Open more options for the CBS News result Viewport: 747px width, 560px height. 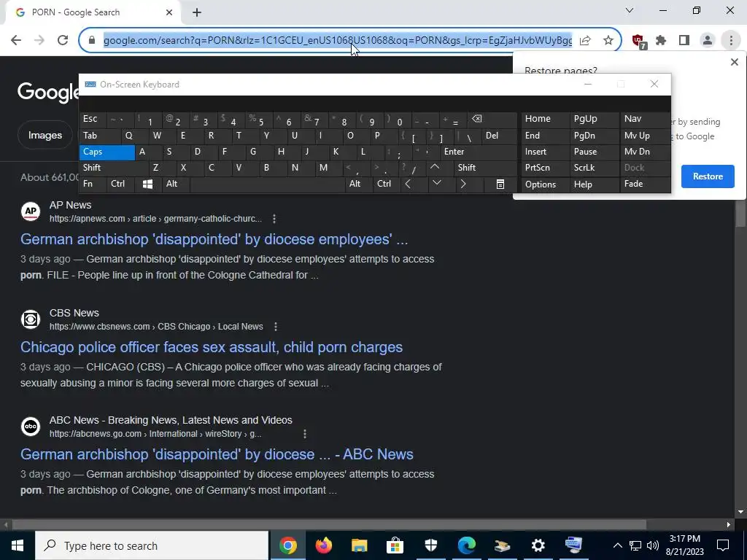275,327
